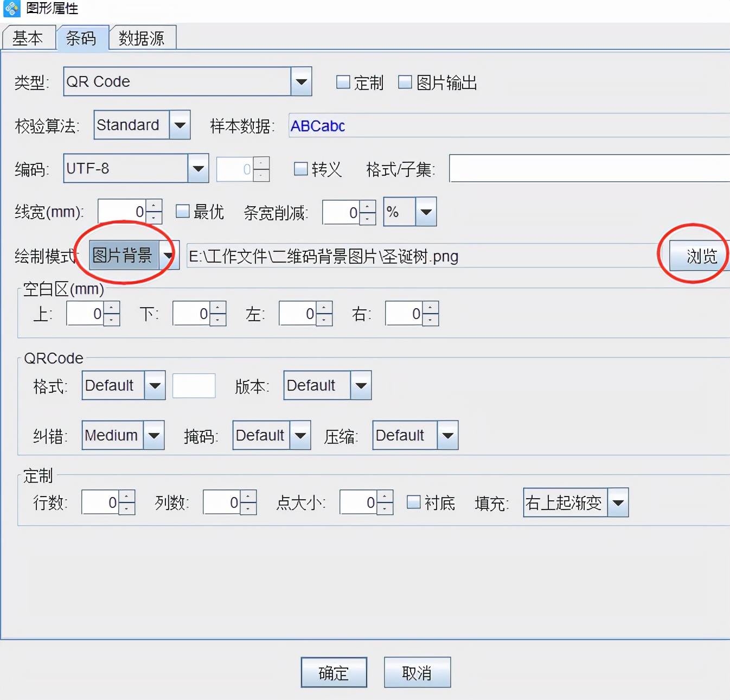Check the 衬底 option in 定制 section

pos(414,503)
